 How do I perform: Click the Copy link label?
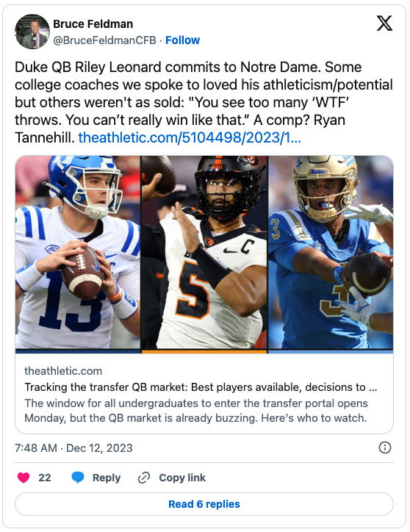[182, 478]
